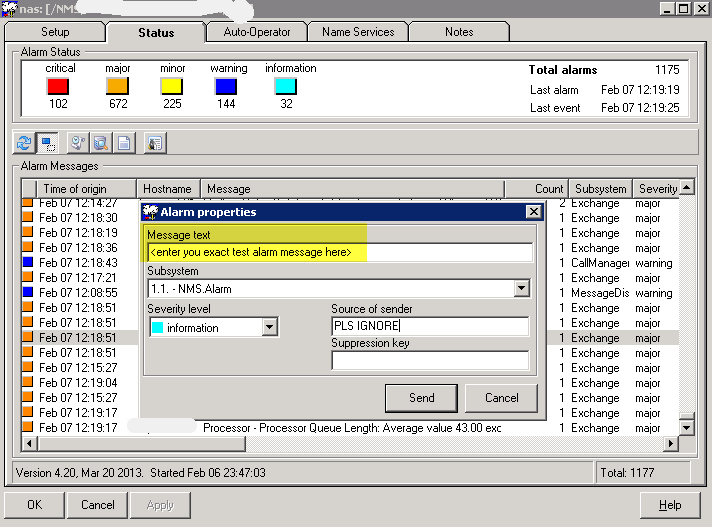Screen dimensions: 712x527
Task: Switch to the Setup tab
Action: point(55,32)
